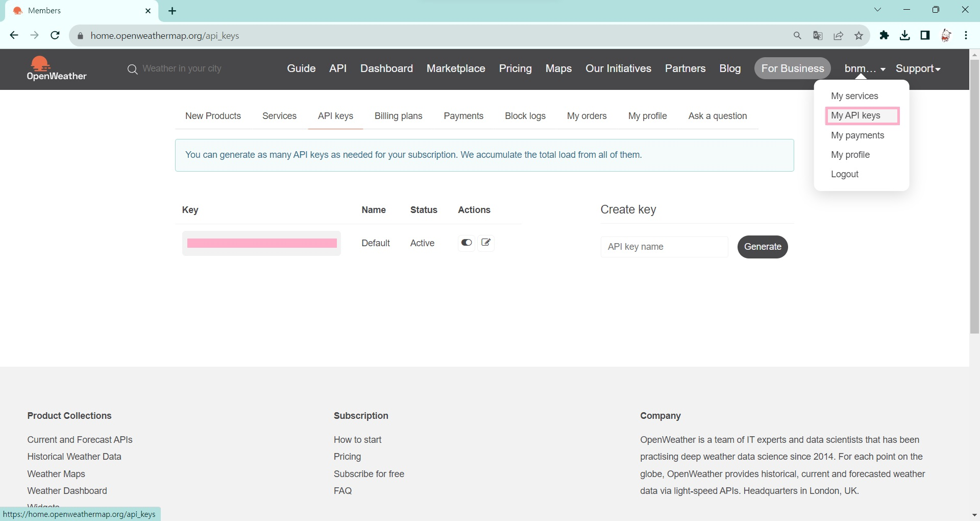Image resolution: width=980 pixels, height=521 pixels.
Task: Open the extensions puzzle icon
Action: point(884,35)
